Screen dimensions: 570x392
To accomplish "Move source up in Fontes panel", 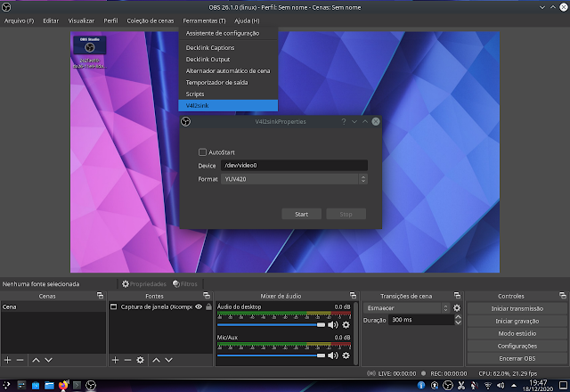I will click(x=157, y=360).
